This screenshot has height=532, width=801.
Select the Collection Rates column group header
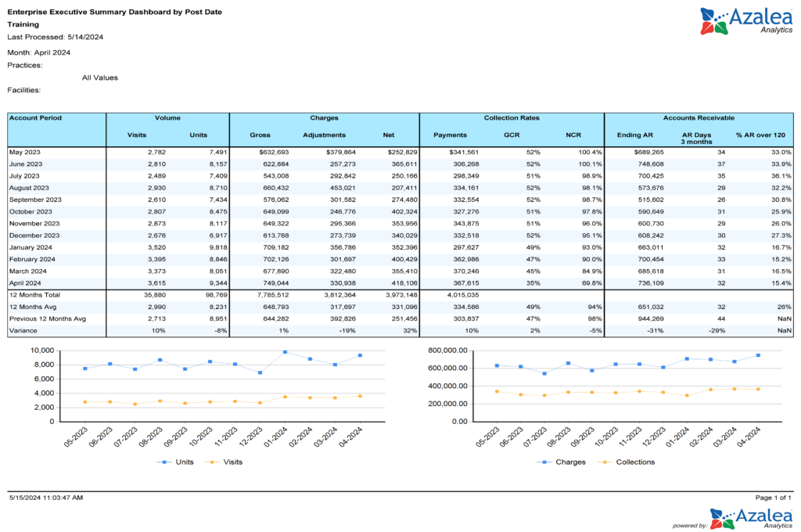512,117
